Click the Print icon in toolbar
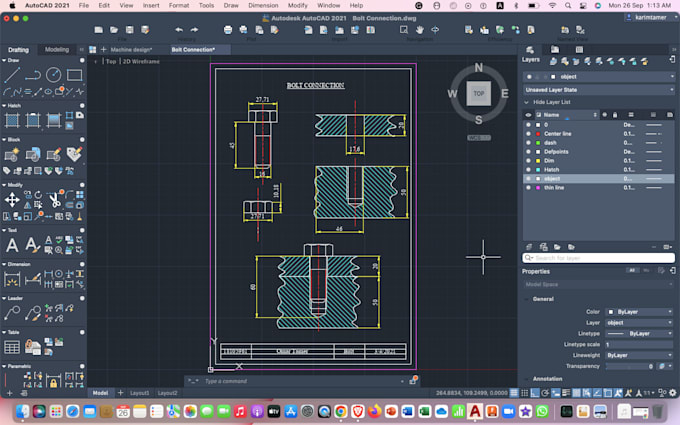This screenshot has width=680, height=425. pyautogui.click(x=228, y=29)
